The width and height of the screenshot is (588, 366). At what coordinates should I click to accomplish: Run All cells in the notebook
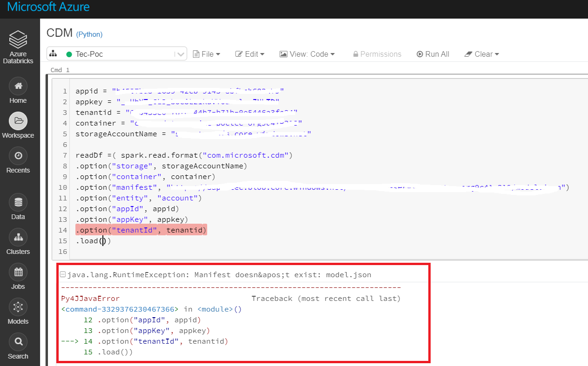point(433,54)
